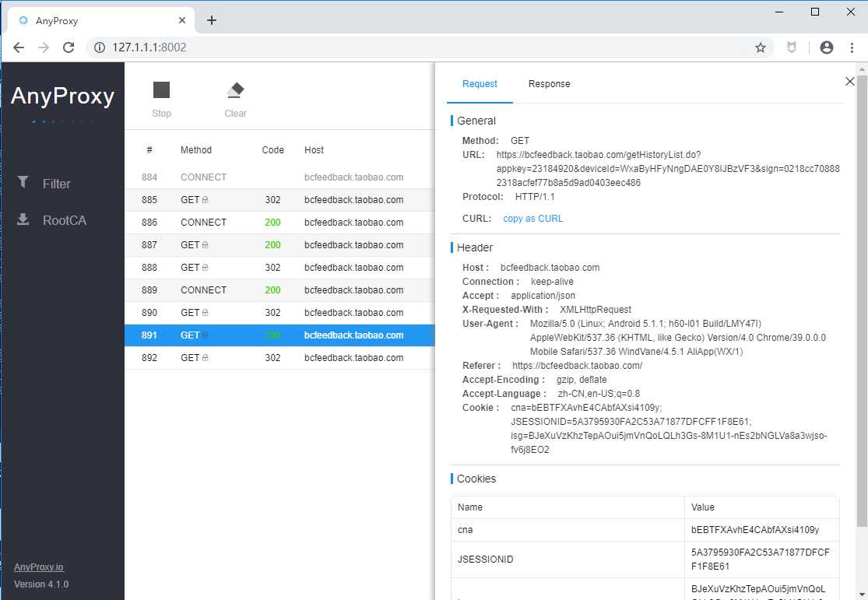Click the 302 code on row 890

pos(272,313)
